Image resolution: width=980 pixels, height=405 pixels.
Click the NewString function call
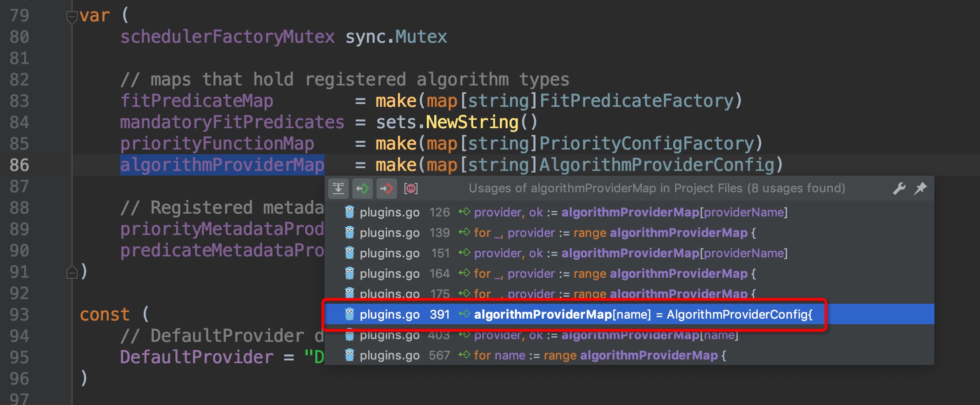(x=472, y=122)
